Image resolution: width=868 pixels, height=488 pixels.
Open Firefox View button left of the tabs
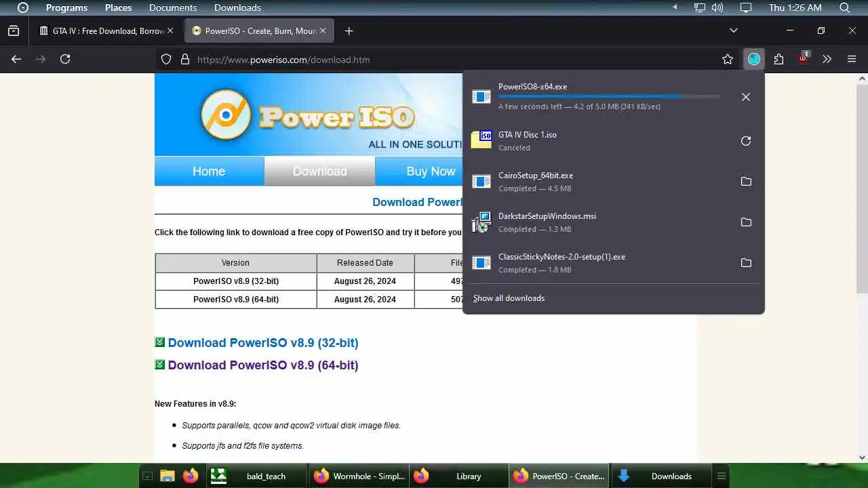point(13,30)
